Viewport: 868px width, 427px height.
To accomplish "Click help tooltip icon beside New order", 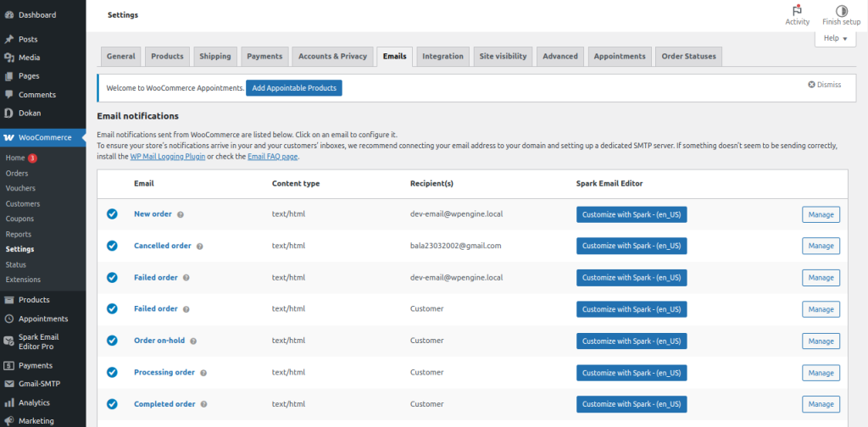I will (180, 214).
